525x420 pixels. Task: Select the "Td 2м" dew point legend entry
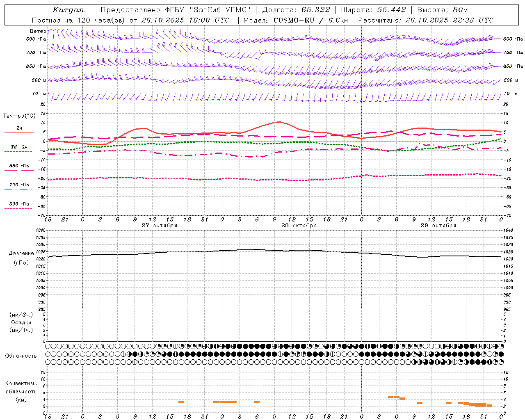[x=19, y=147]
